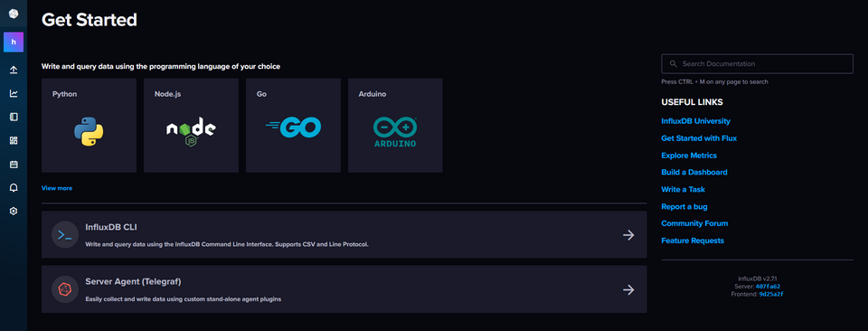
Task: Select the Python client library tile
Action: [x=90, y=125]
